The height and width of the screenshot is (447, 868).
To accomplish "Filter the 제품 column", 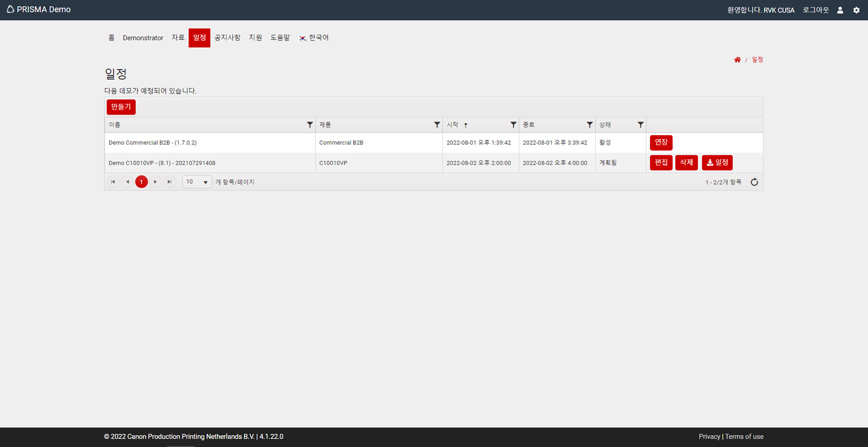I will pyautogui.click(x=437, y=125).
